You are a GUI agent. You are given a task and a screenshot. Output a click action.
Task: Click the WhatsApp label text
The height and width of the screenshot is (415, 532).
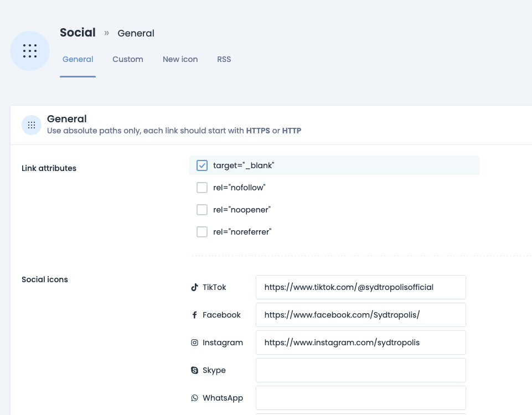(223, 398)
